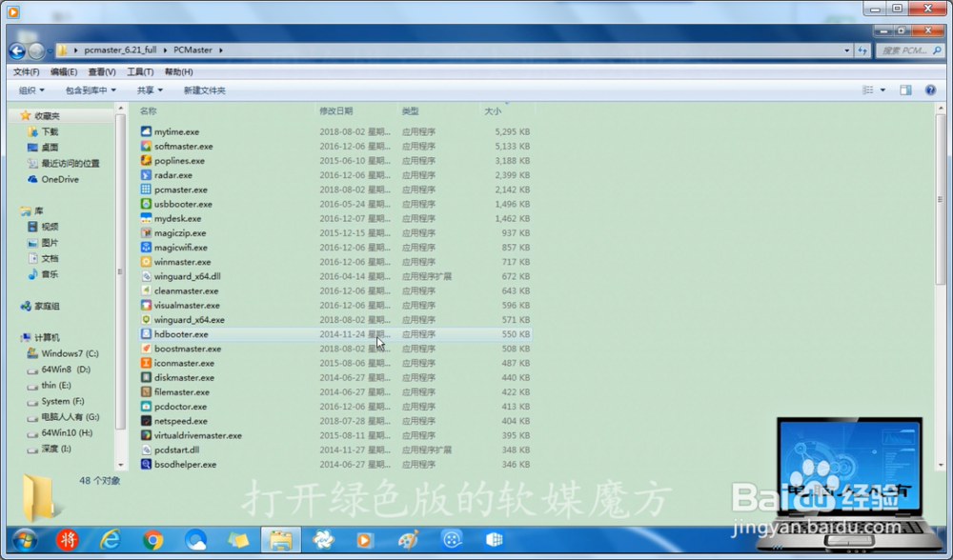The image size is (953, 560).
Task: Select iconmaster.exe icon
Action: pyautogui.click(x=146, y=363)
